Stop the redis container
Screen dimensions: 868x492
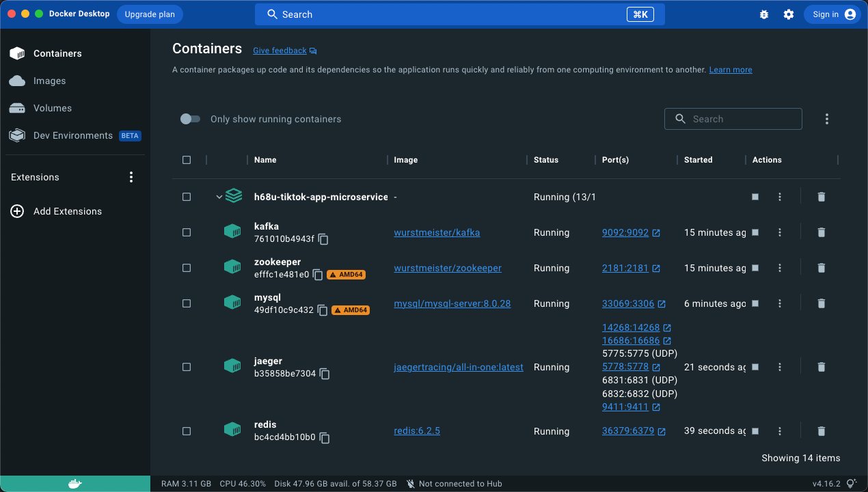(755, 431)
